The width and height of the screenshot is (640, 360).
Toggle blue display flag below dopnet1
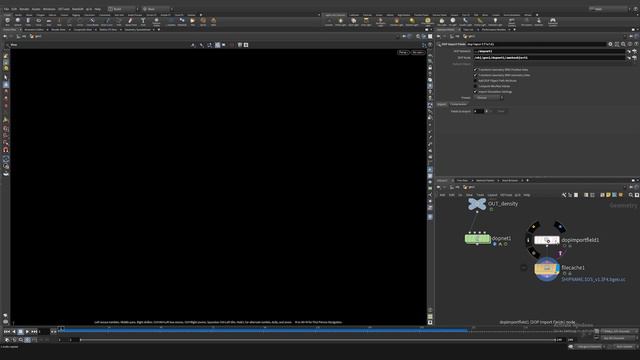click(x=494, y=244)
